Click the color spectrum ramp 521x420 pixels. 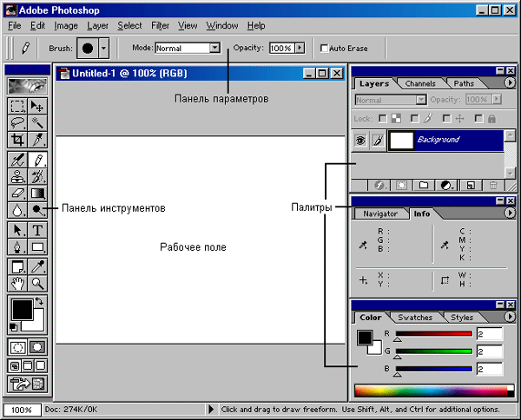[x=434, y=391]
